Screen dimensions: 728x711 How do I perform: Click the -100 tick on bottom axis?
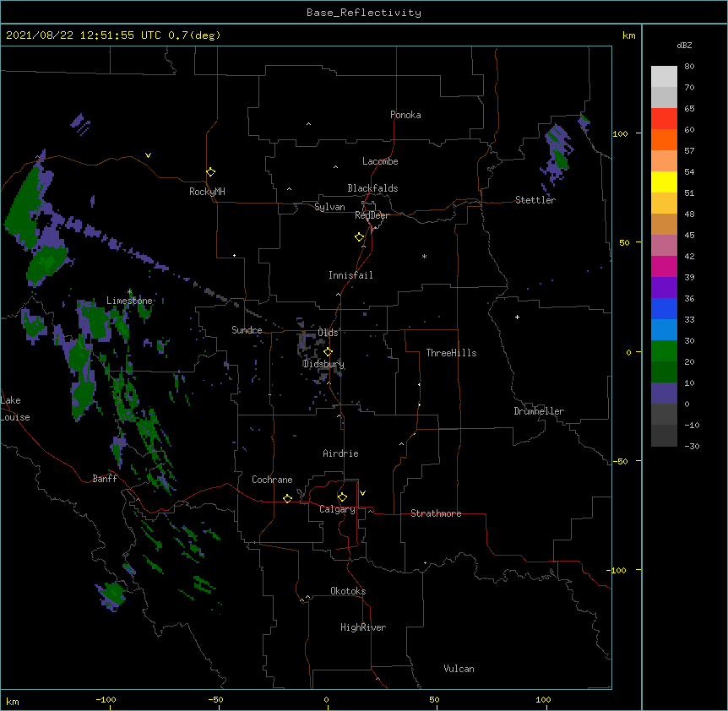pyautogui.click(x=106, y=699)
